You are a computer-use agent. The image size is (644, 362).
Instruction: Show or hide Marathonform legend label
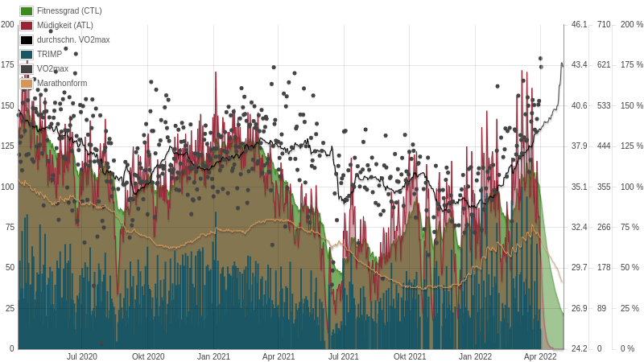(x=62, y=84)
